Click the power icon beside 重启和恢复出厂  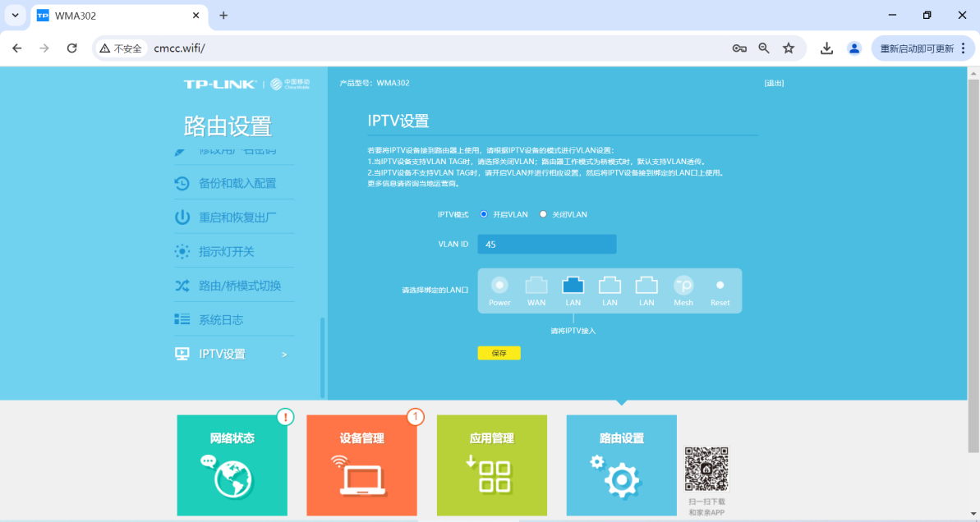click(x=182, y=217)
